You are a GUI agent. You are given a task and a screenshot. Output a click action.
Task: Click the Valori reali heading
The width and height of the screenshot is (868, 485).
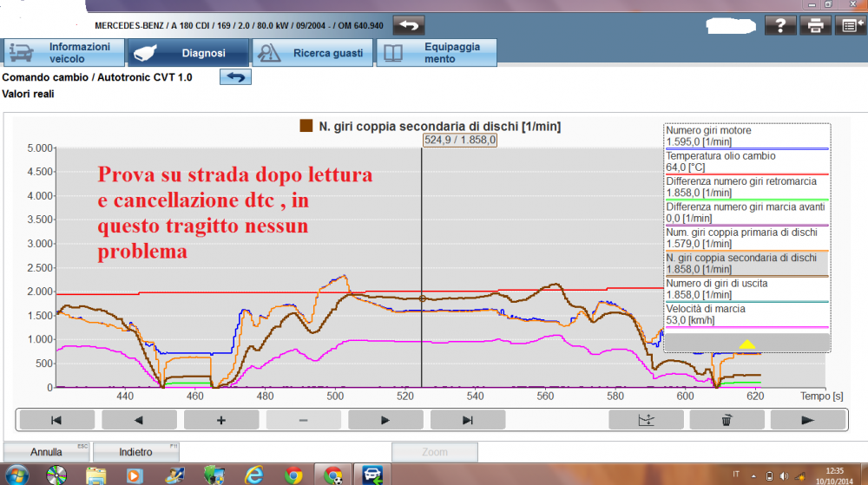pyautogui.click(x=28, y=94)
